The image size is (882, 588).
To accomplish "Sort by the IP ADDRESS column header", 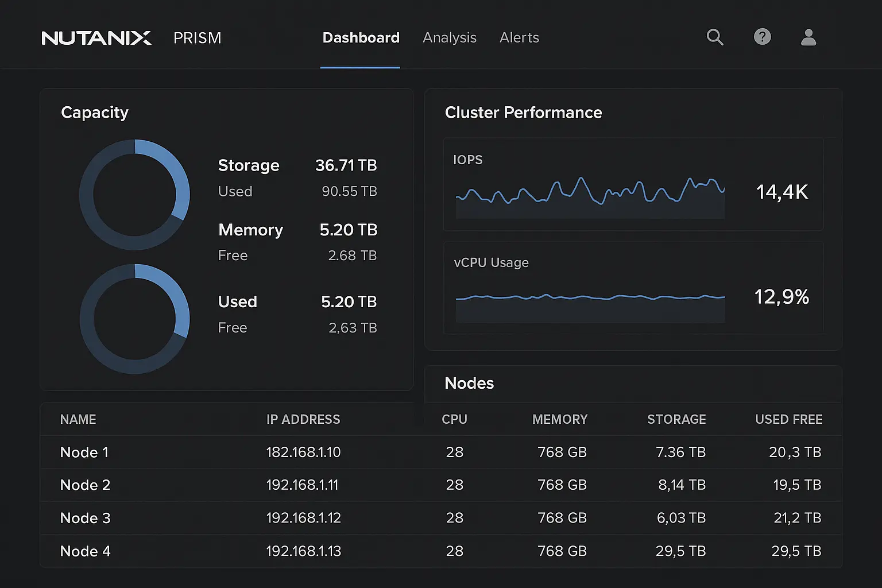I will (303, 420).
